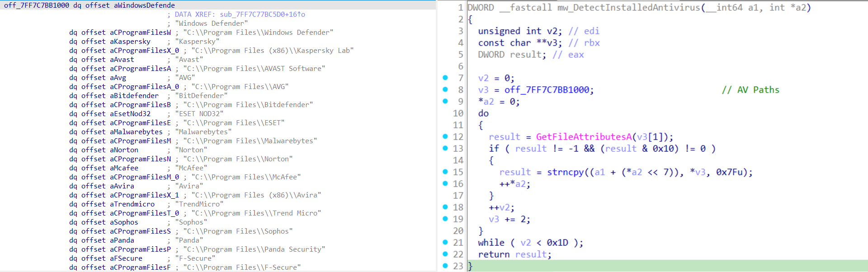Click the aTrendmicro offset name
The width and height of the screenshot is (868, 272).
pos(132,204)
